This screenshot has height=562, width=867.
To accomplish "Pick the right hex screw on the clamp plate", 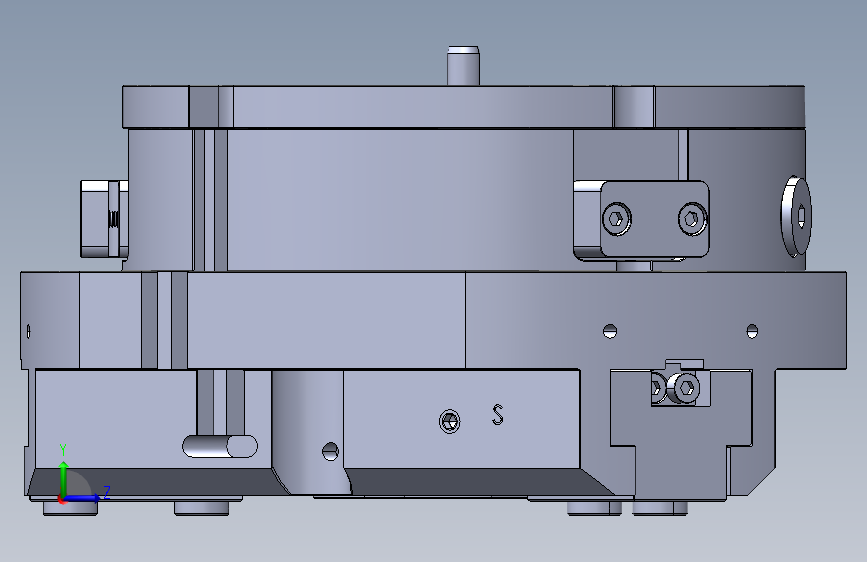I will pyautogui.click(x=692, y=219).
